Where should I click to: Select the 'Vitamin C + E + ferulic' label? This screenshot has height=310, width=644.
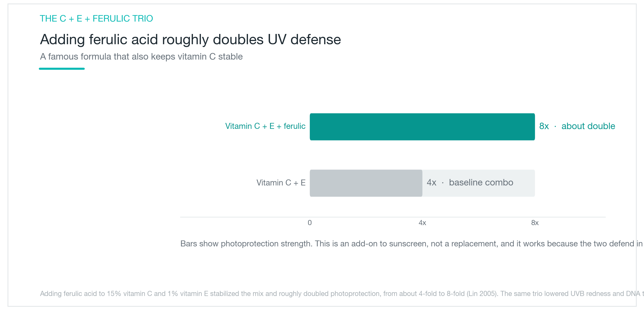(x=265, y=126)
